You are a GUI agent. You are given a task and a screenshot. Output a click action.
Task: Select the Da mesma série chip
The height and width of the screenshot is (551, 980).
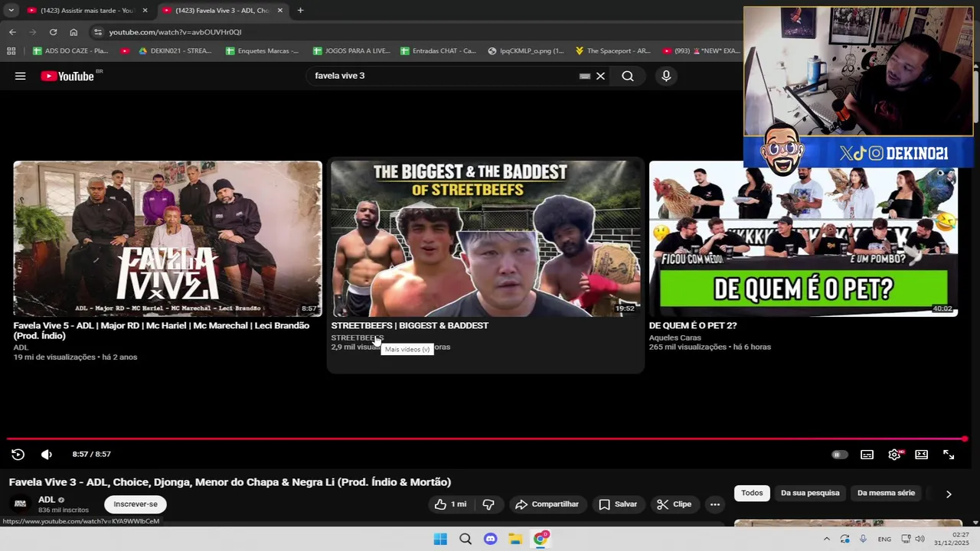tap(886, 493)
